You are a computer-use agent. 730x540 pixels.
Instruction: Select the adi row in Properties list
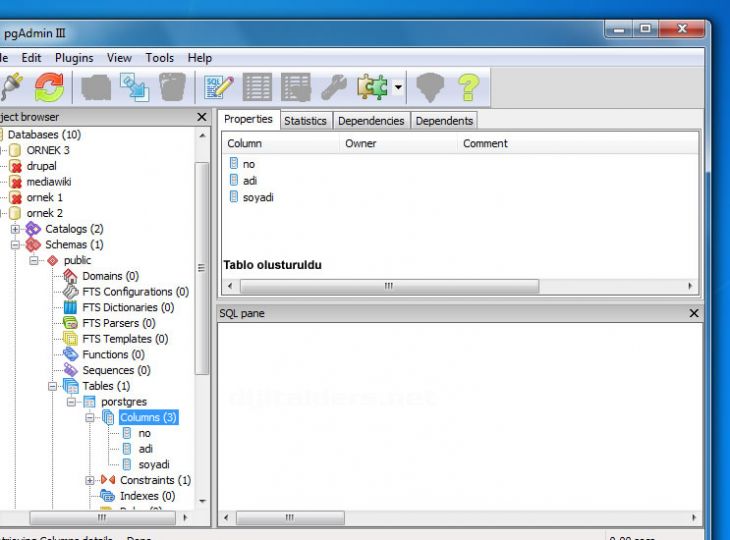coord(250,181)
